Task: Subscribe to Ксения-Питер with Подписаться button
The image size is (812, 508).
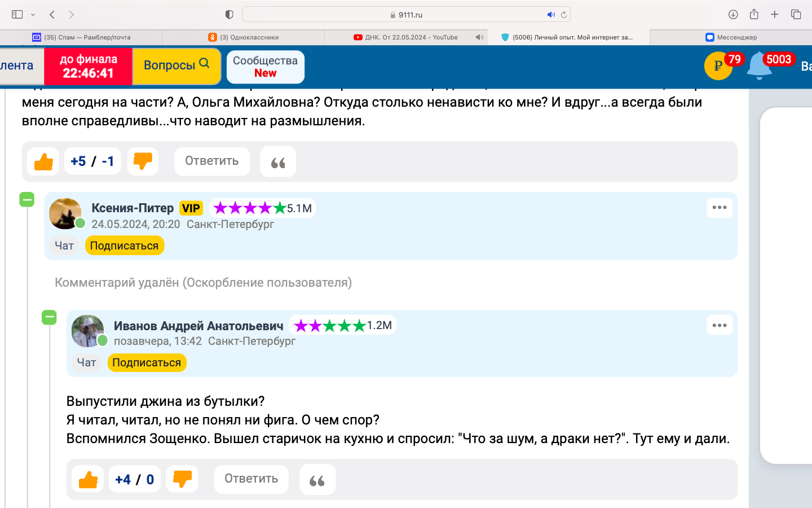Action: [x=124, y=246]
